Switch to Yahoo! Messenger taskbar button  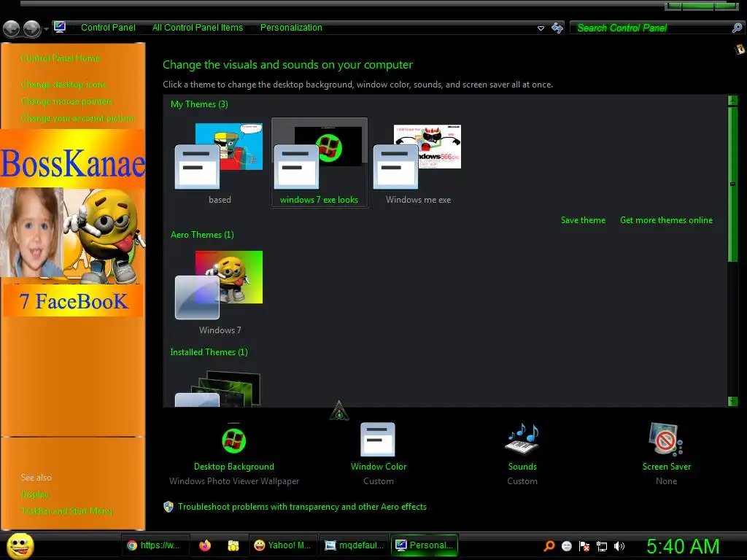283,545
